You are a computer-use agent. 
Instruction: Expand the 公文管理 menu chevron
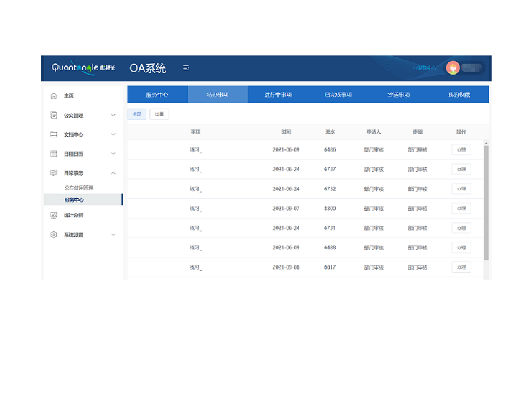click(113, 115)
